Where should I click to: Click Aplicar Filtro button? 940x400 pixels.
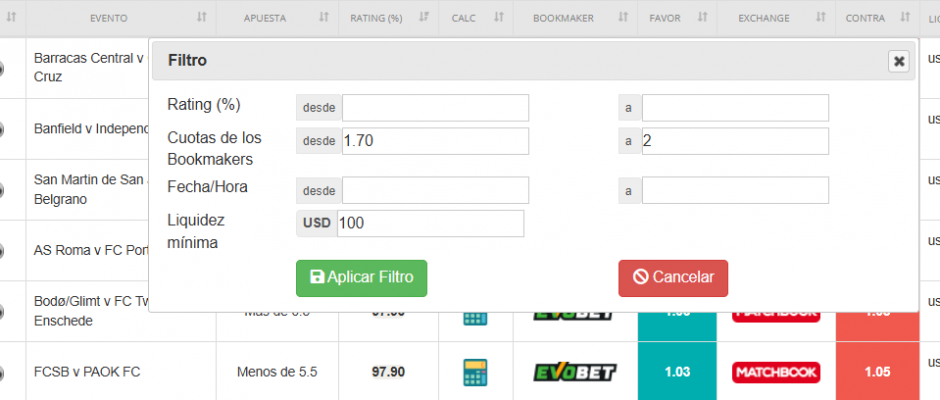tap(361, 278)
